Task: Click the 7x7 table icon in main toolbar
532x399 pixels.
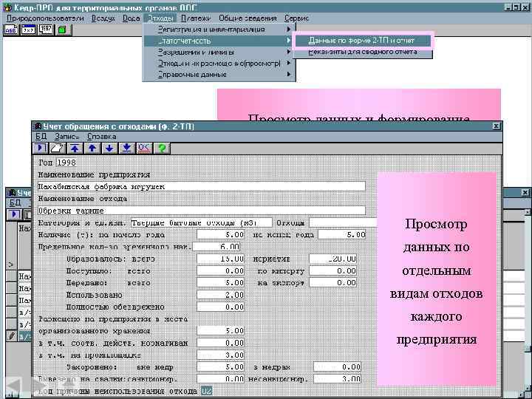Action: tap(29, 30)
